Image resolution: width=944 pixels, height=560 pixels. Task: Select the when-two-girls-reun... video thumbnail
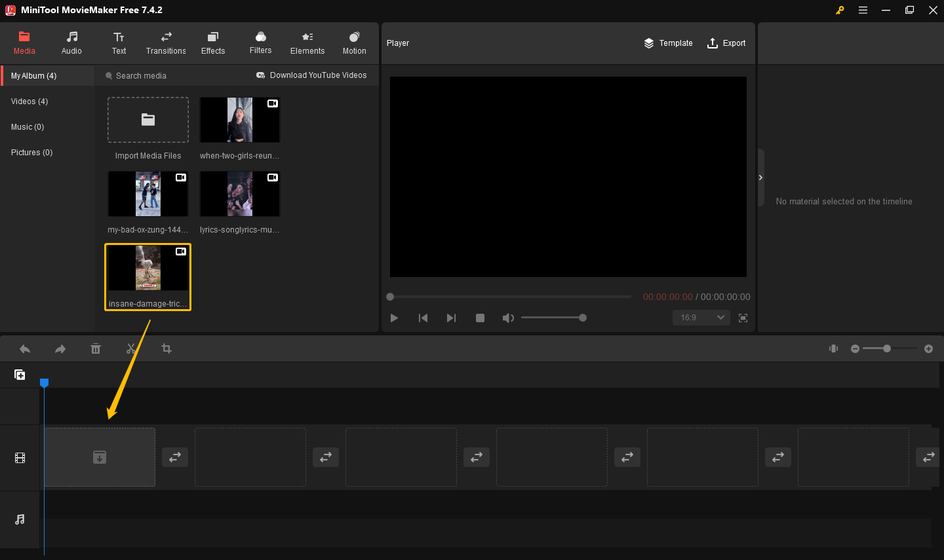240,120
